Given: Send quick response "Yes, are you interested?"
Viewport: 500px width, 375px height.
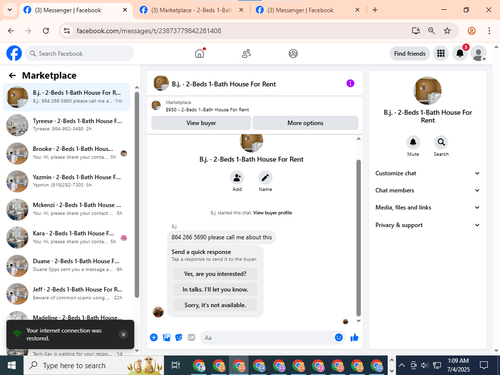Looking at the screenshot, I should (x=215, y=274).
